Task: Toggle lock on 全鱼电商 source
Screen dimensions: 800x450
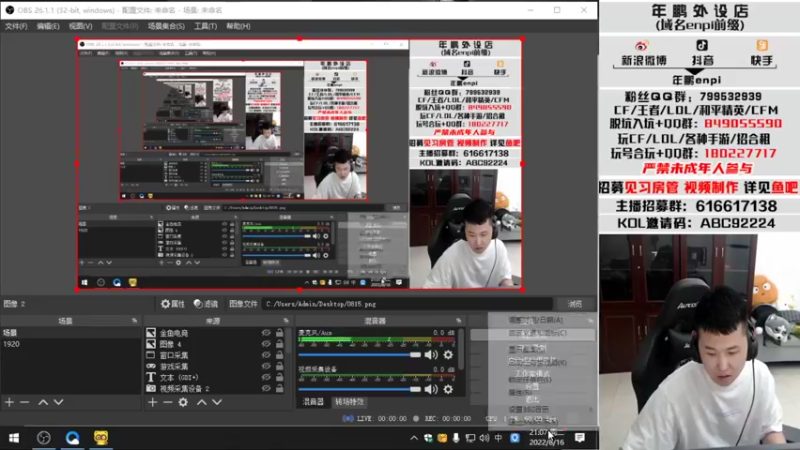Action: tap(280, 333)
